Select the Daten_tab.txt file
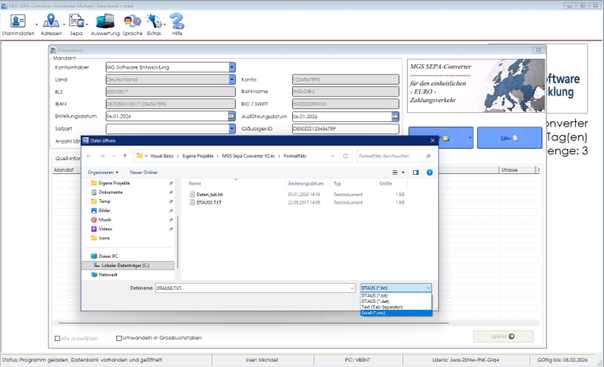The image size is (604, 367). (x=210, y=194)
